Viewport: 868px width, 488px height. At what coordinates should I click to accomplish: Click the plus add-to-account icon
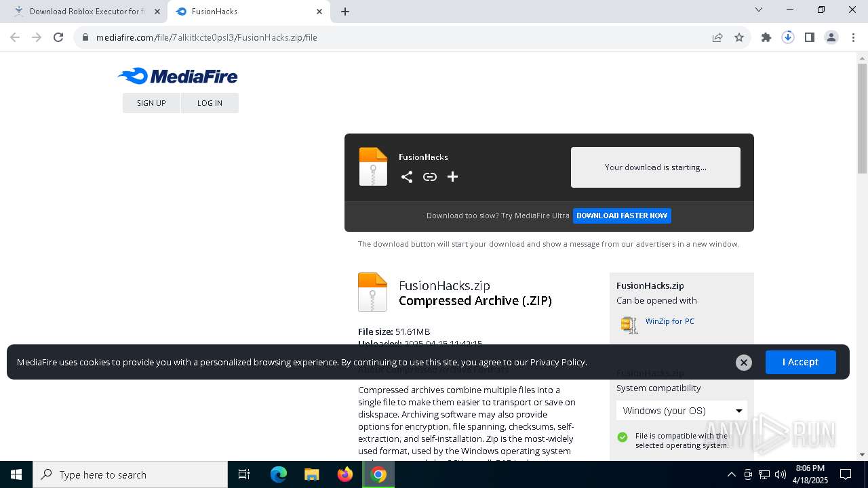[453, 177]
